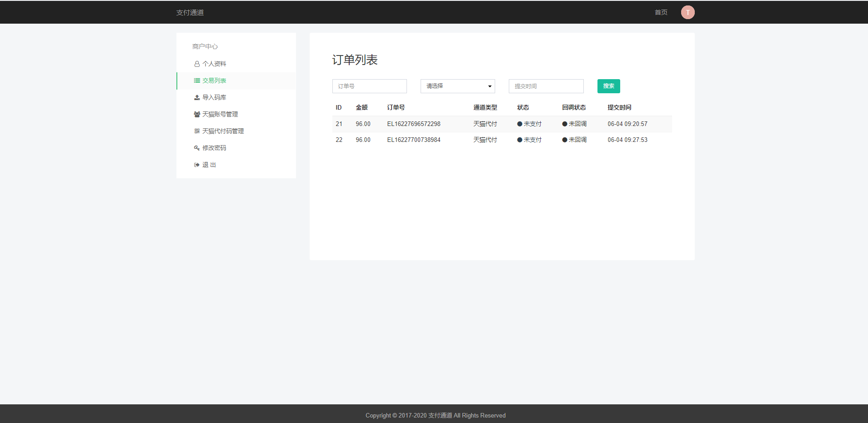Click the arrow of the 请选择 combo box

coord(490,86)
